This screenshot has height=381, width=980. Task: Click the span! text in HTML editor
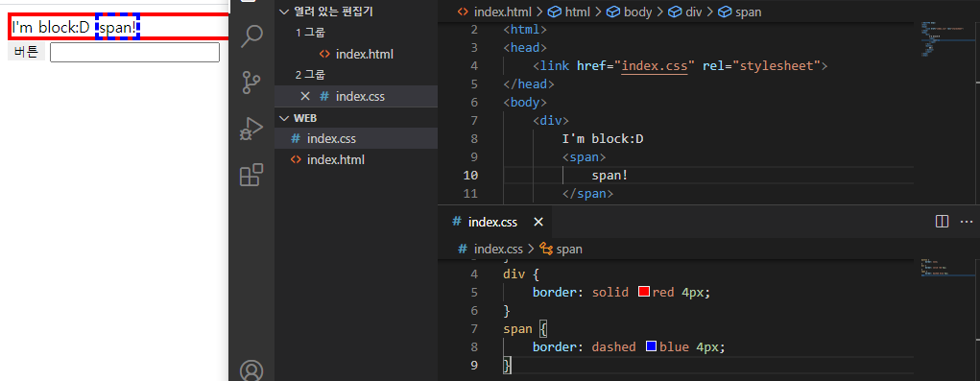610,175
